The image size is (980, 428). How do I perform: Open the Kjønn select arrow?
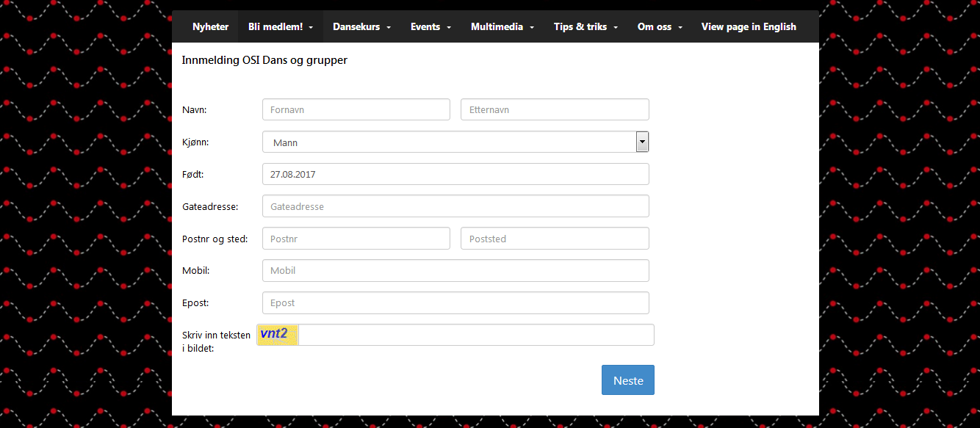pyautogui.click(x=642, y=142)
